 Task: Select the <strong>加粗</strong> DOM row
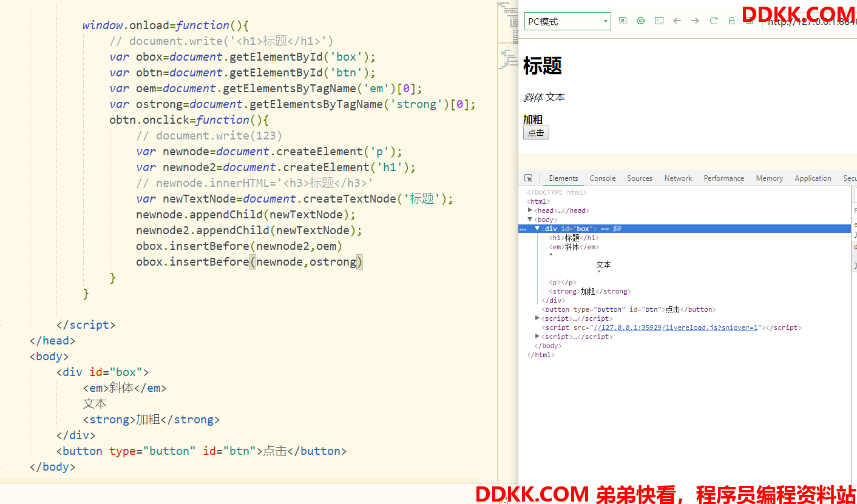[x=589, y=291]
